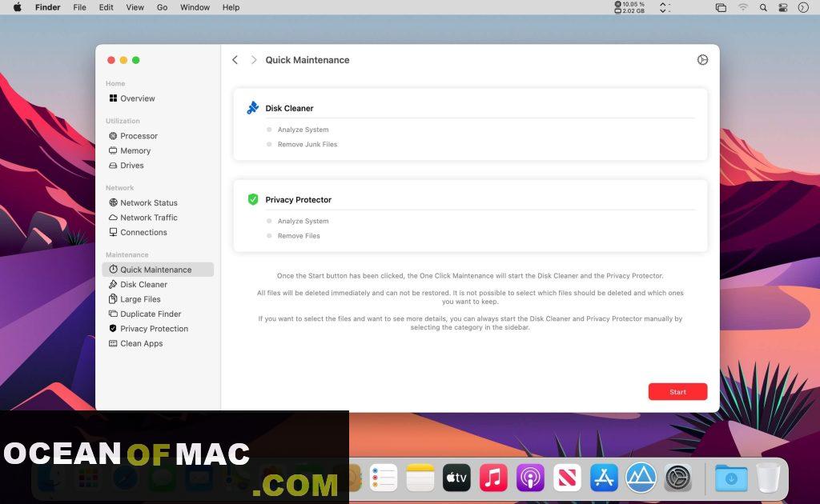This screenshot has width=820, height=504.
Task: Open the Trash in the Dock
Action: 768,478
